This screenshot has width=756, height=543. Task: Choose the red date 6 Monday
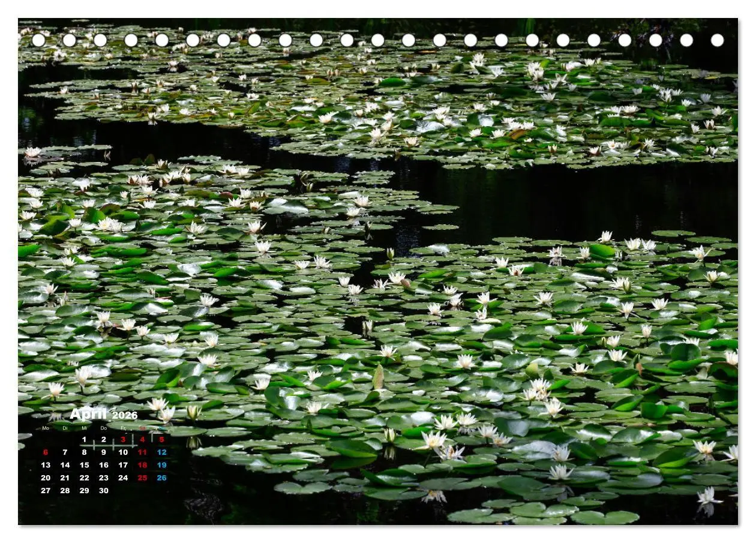(x=46, y=452)
